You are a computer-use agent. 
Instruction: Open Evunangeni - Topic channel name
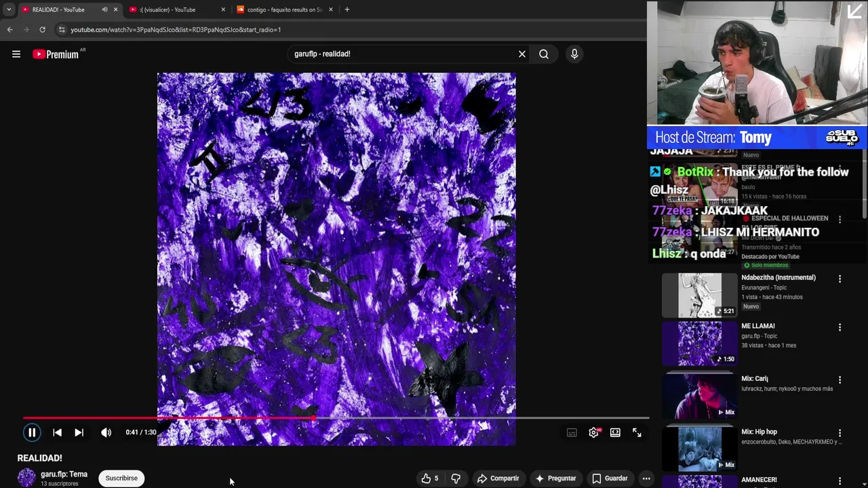pyautogui.click(x=764, y=287)
